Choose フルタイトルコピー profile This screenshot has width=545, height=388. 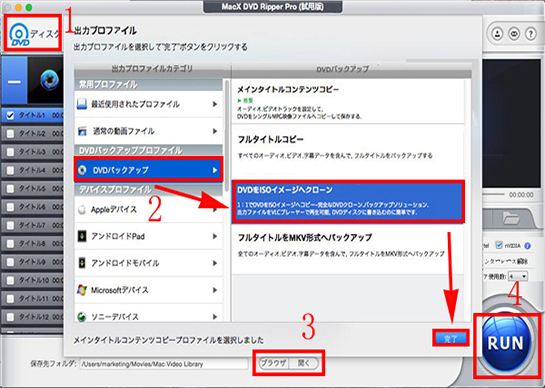tap(348, 152)
